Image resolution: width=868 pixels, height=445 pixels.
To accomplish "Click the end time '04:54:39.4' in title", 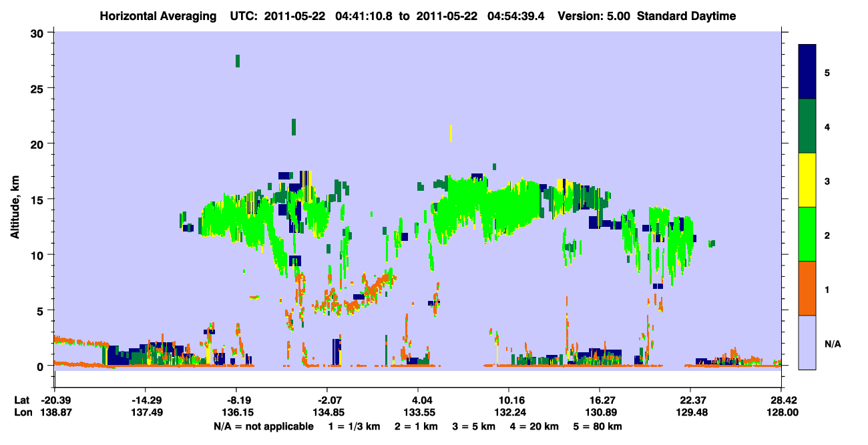I will click(x=514, y=16).
